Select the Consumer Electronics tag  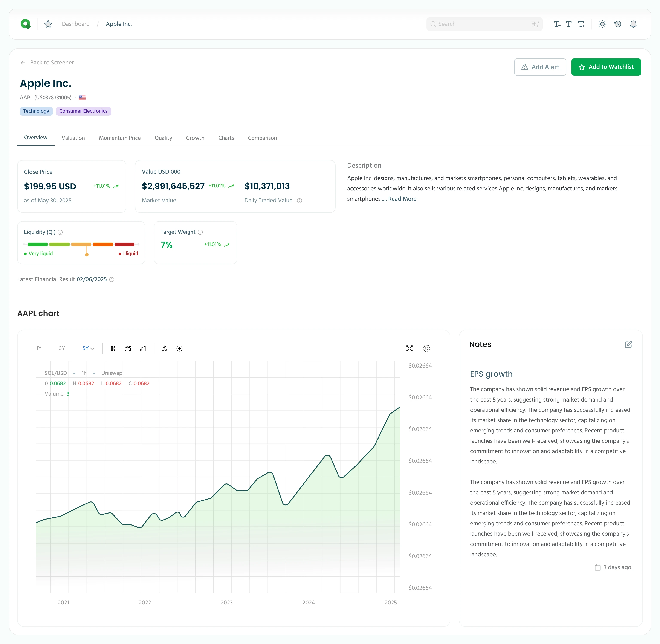coord(84,111)
